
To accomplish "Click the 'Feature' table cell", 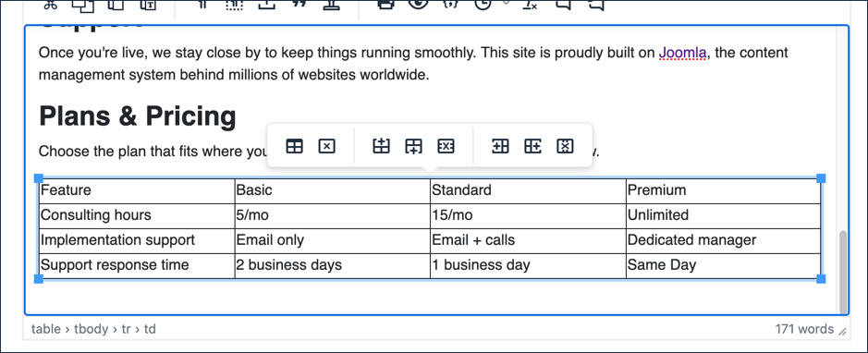I will (x=137, y=191).
